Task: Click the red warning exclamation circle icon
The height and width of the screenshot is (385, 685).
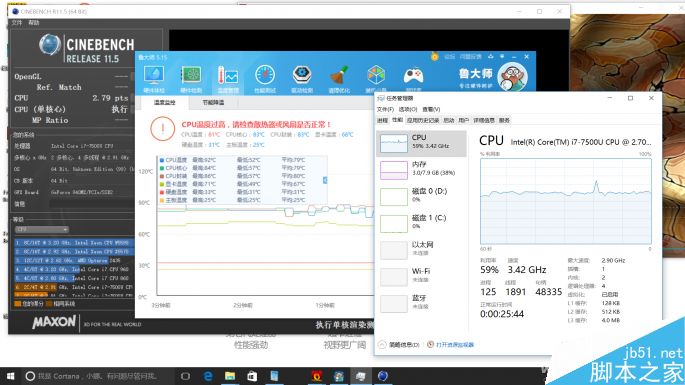Action: tap(163, 128)
